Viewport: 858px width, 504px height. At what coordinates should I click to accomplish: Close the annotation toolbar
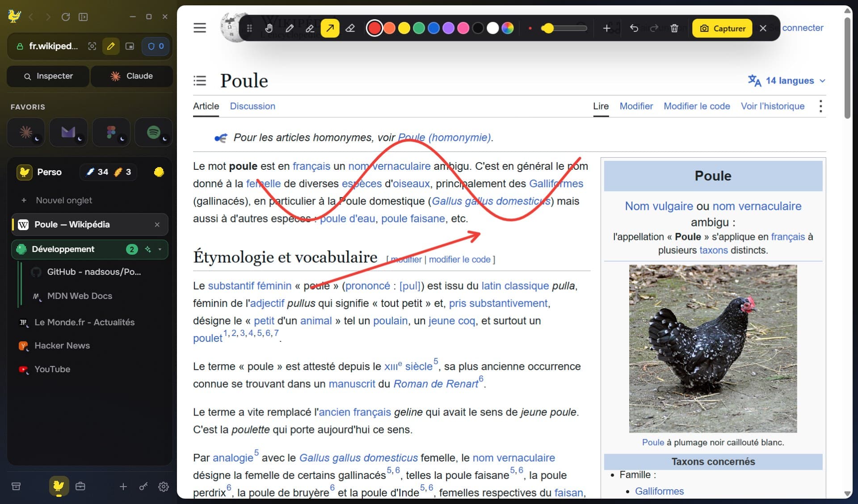[763, 28]
